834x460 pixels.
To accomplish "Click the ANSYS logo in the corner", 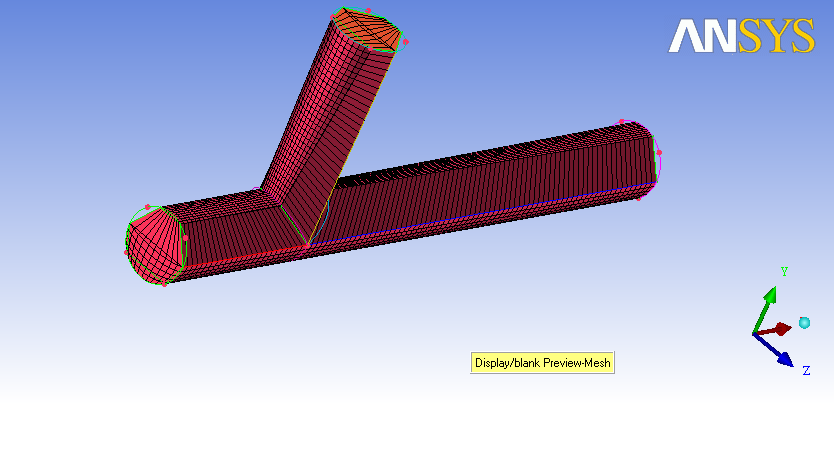I will (741, 36).
